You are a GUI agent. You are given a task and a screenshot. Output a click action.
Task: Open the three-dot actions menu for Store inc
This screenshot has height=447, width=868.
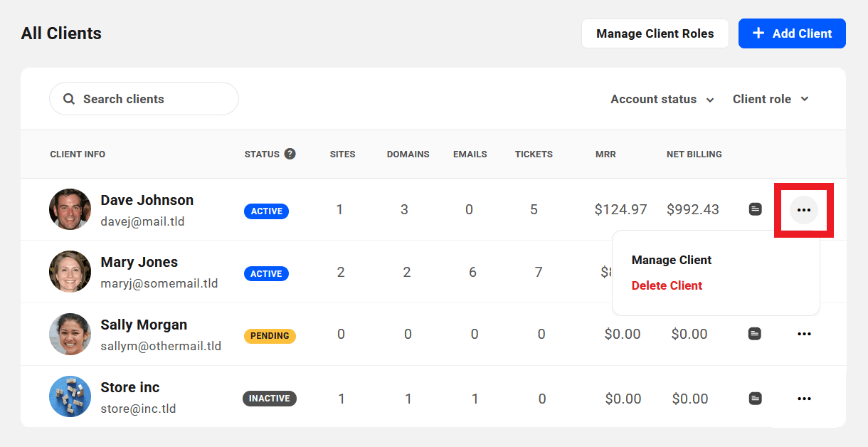coord(804,398)
